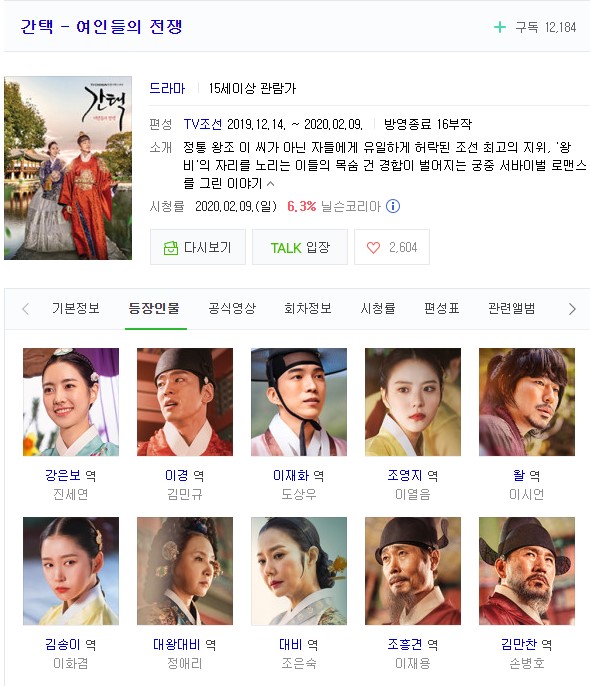Click the 다시보기 replay TV icon
The image size is (590, 686).
(x=171, y=248)
